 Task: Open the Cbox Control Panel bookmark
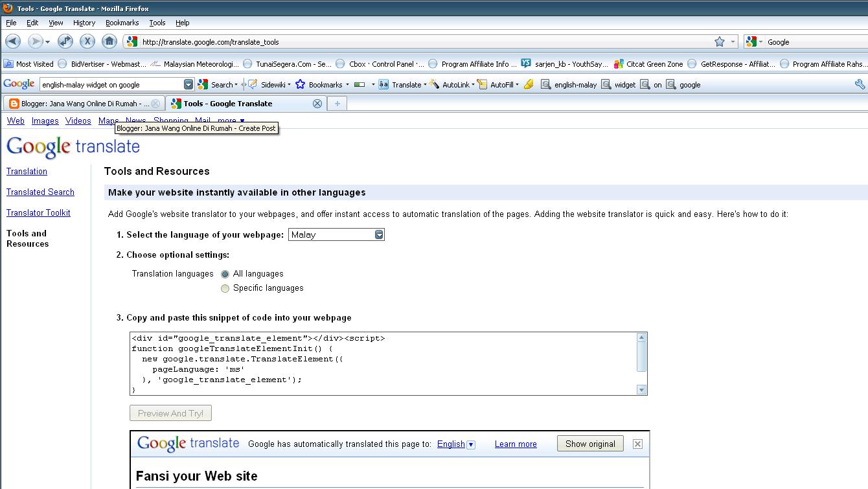(381, 64)
